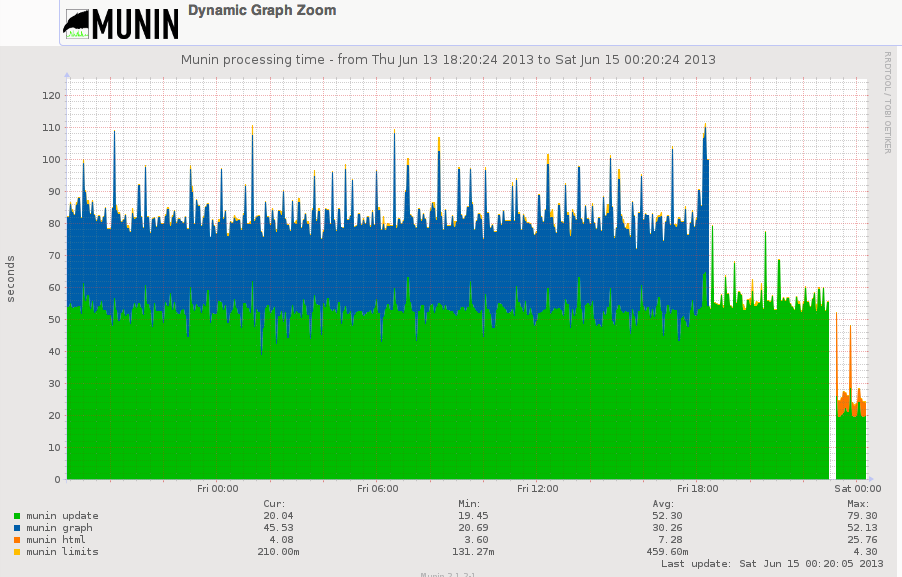902x577 pixels.
Task: Click the Sat 00:00 time axis label
Action: tap(857, 489)
